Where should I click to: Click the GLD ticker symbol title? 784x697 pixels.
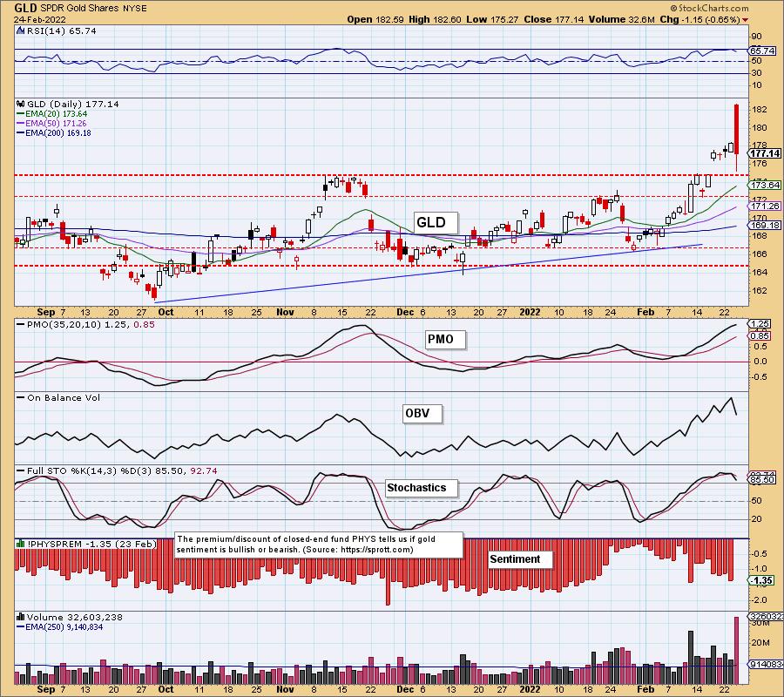[24, 8]
